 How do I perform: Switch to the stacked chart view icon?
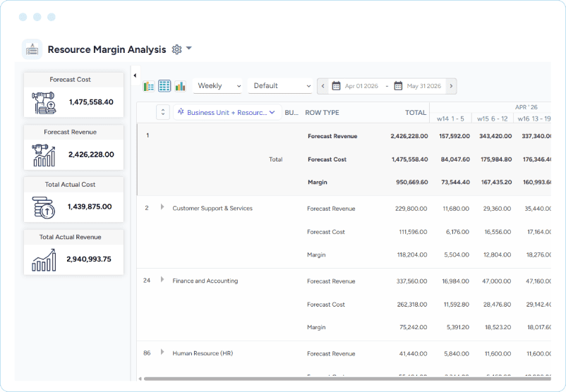149,86
